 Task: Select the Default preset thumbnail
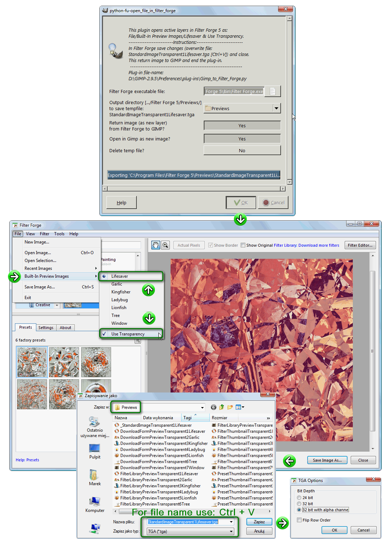click(32, 362)
